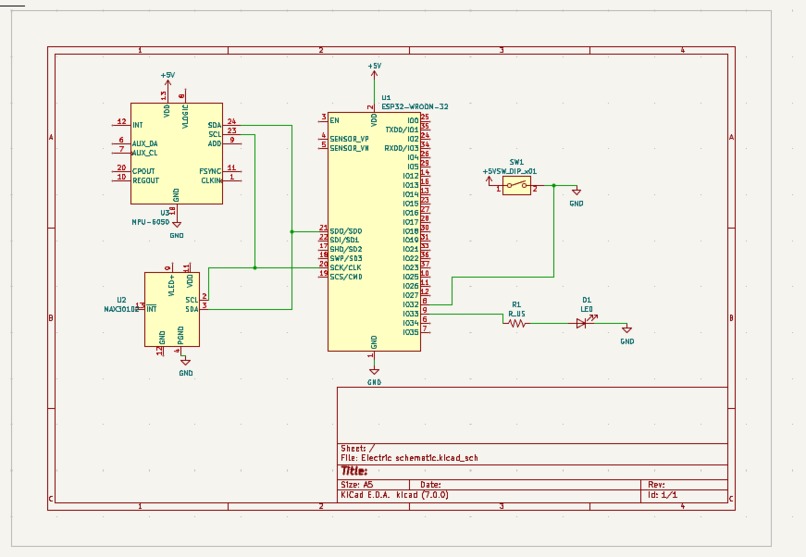This screenshot has height=557, width=806.
Task: Select the SW1 reference label
Action: (x=517, y=162)
